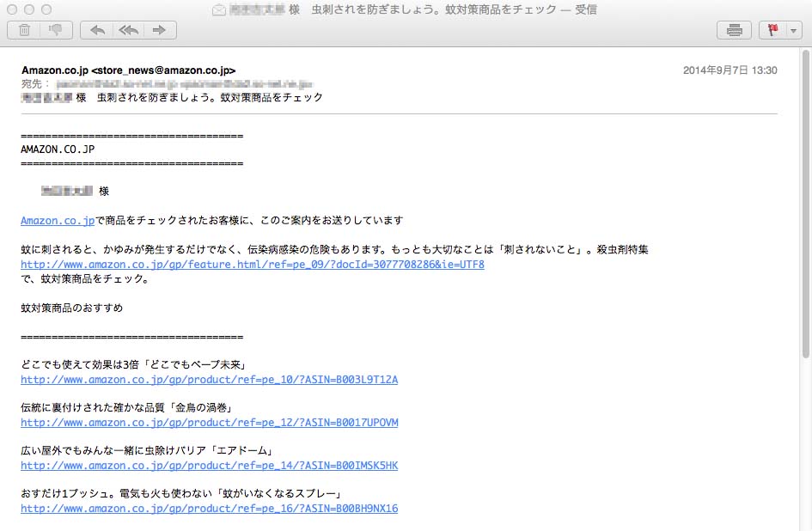Click the sentence ending with 殺虫剤特集

[x=334, y=250]
